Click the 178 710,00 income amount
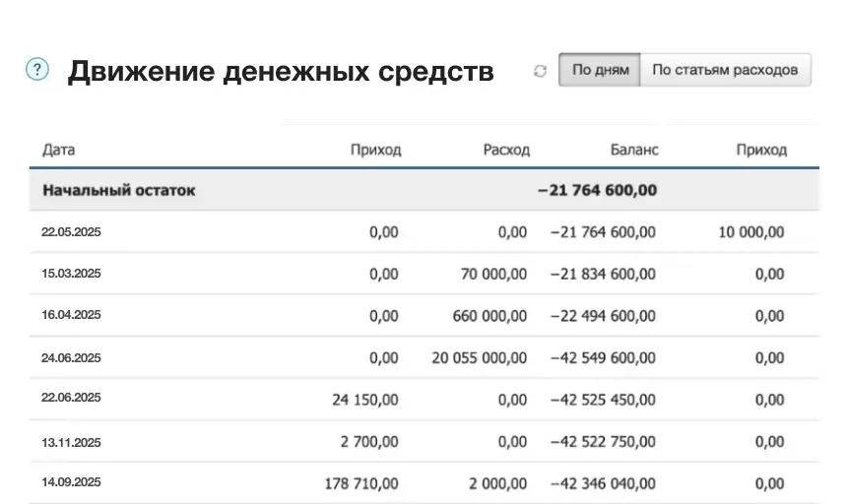Viewport: 847px width, 504px height. [361, 483]
